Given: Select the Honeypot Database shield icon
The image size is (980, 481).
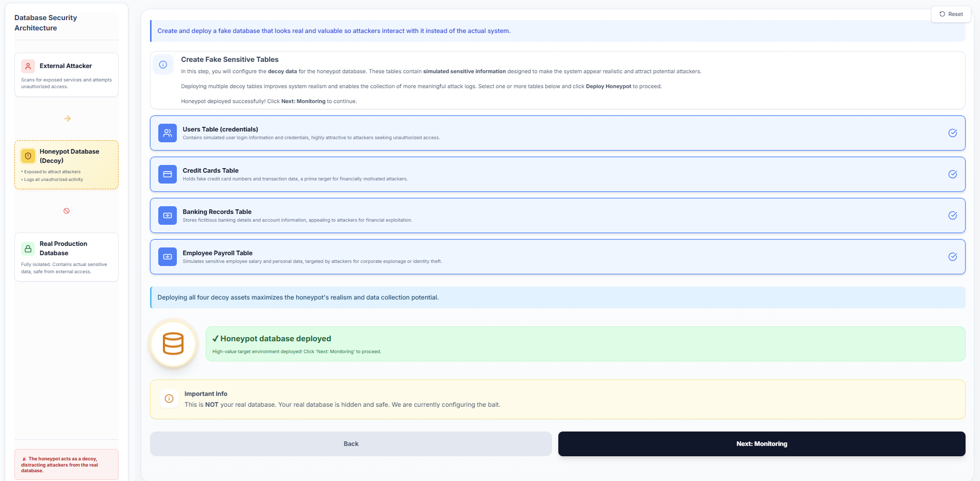Looking at the screenshot, I should coord(27,156).
